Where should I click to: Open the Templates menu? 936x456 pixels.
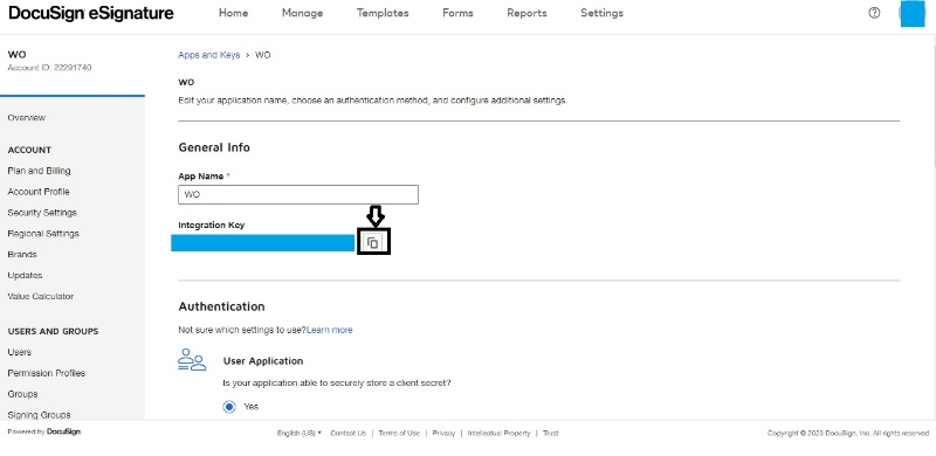[383, 13]
